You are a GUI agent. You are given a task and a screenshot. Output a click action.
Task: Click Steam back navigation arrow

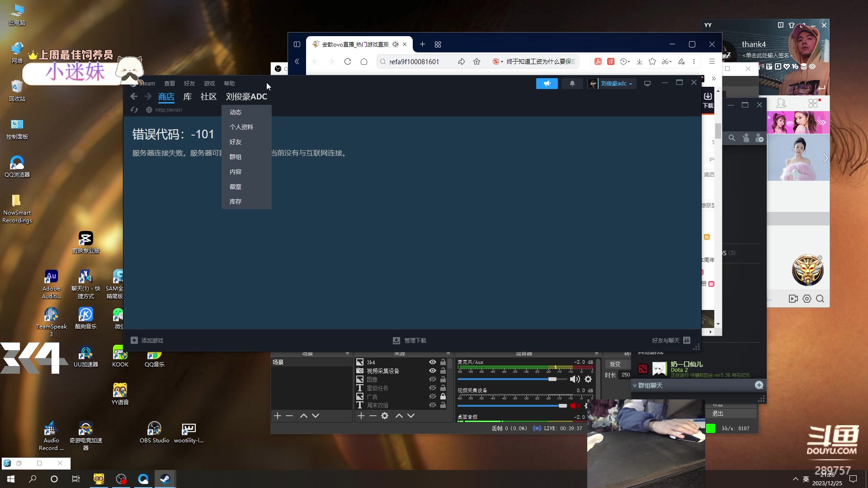point(134,96)
